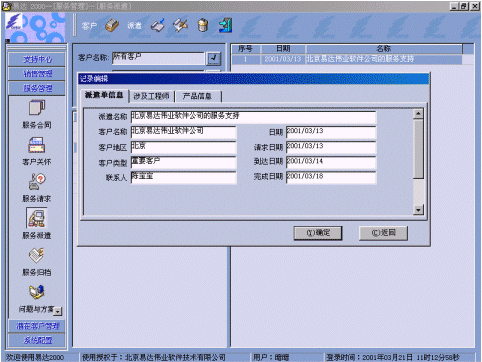The image size is (482, 362).
Task: Click the dialog scrollbar down arrow
Action: 418,210
